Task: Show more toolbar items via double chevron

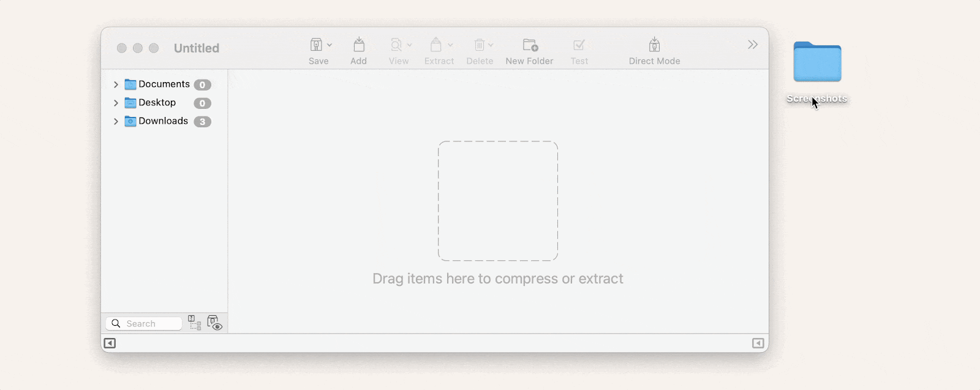Action: point(753,45)
